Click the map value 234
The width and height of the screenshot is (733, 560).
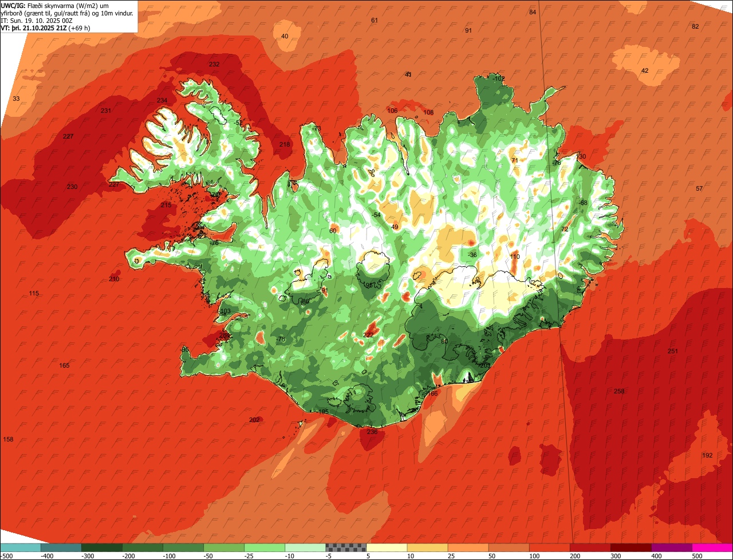pyautogui.click(x=162, y=101)
